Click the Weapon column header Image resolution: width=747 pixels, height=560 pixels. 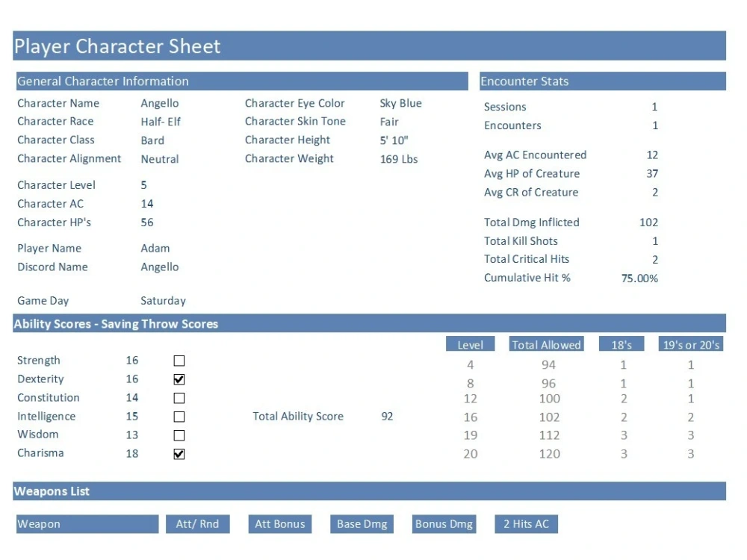tap(87, 524)
